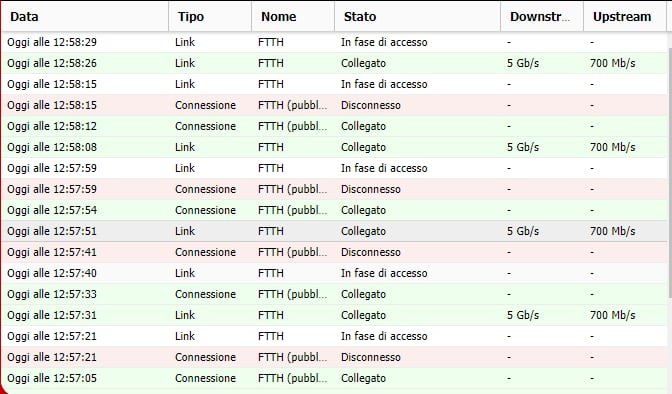672x394 pixels.
Task: Select the 12:57:41 Disconnesso row
Action: pos(334,252)
